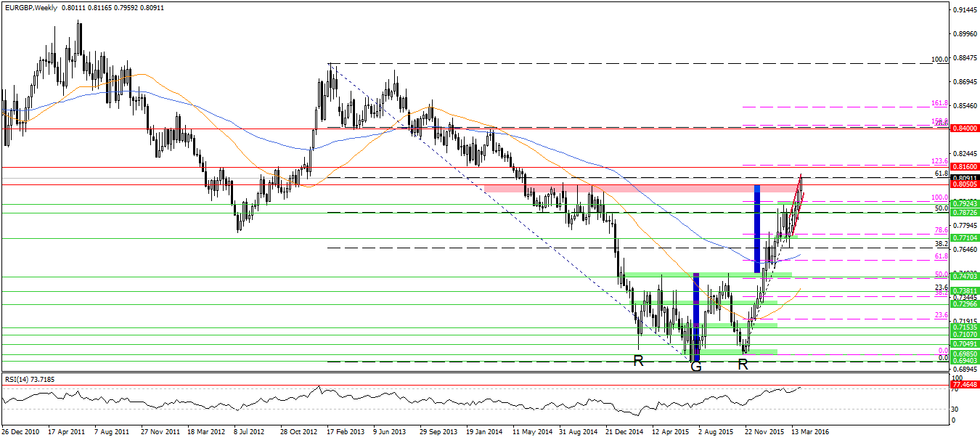
Task: Click the green 0.74703 level label
Action: [964, 277]
